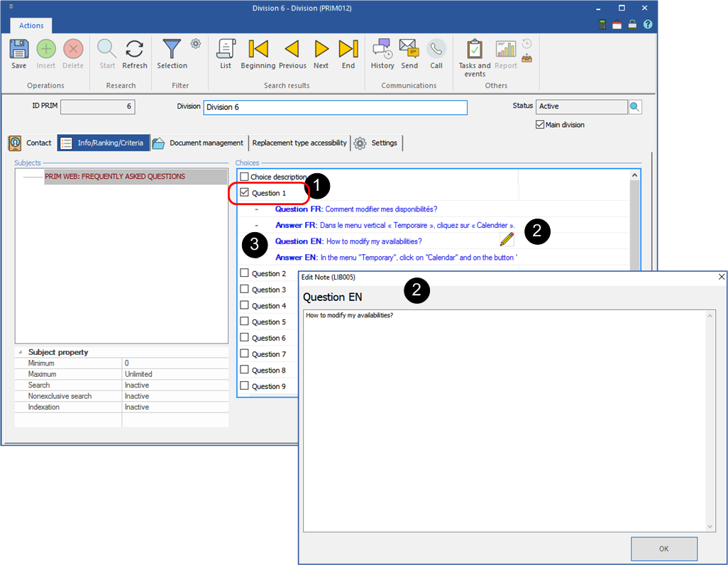Click Question FR text line
This screenshot has width=728, height=565.
pos(356,209)
